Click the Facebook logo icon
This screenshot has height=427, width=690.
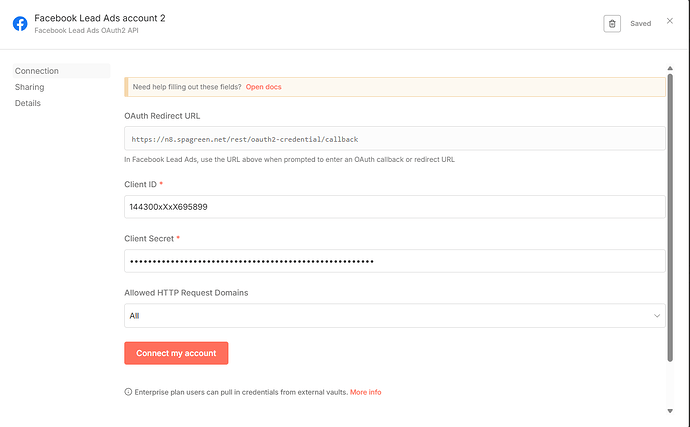[20, 23]
